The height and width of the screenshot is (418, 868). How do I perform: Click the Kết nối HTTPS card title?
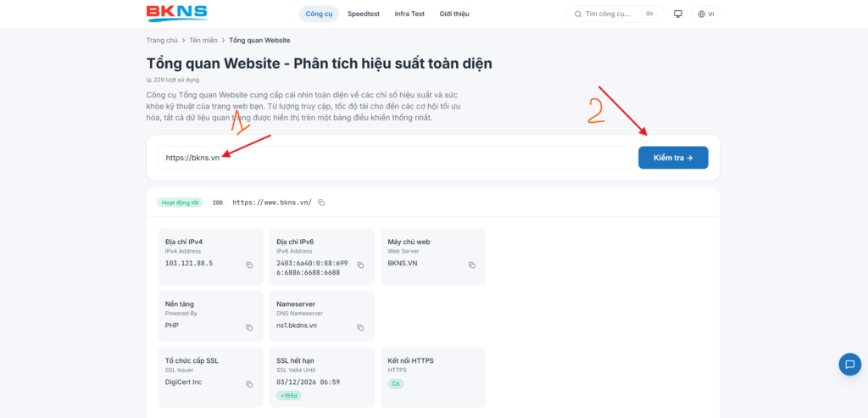(411, 360)
